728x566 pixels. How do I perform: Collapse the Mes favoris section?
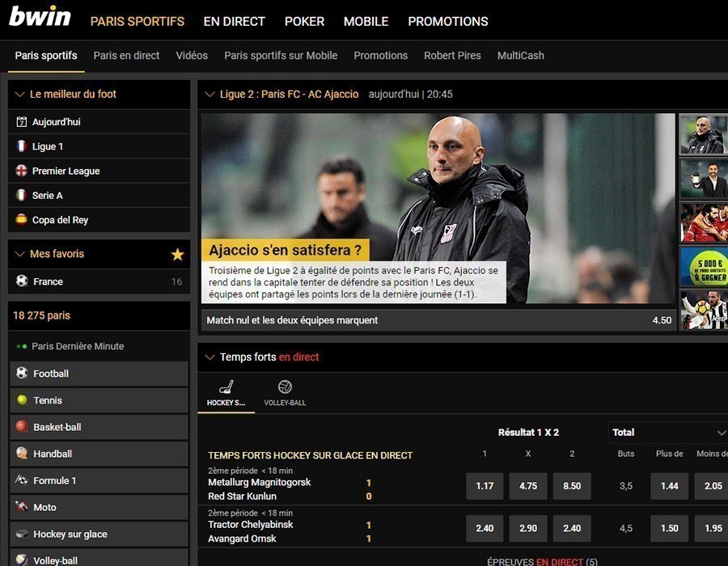click(x=19, y=254)
